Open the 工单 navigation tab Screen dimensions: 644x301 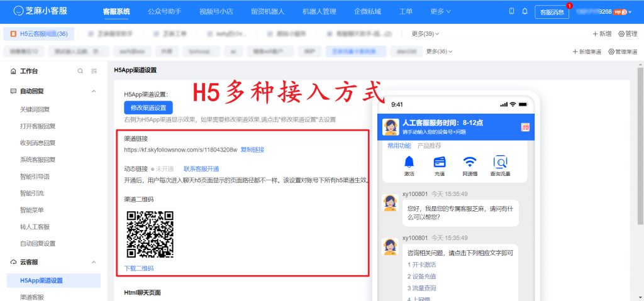406,11
